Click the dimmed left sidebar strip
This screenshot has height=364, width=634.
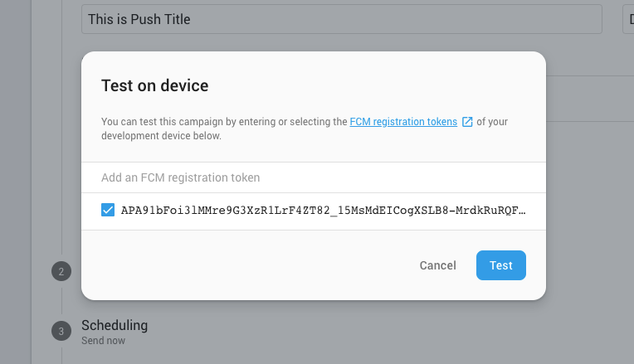pyautogui.click(x=16, y=182)
